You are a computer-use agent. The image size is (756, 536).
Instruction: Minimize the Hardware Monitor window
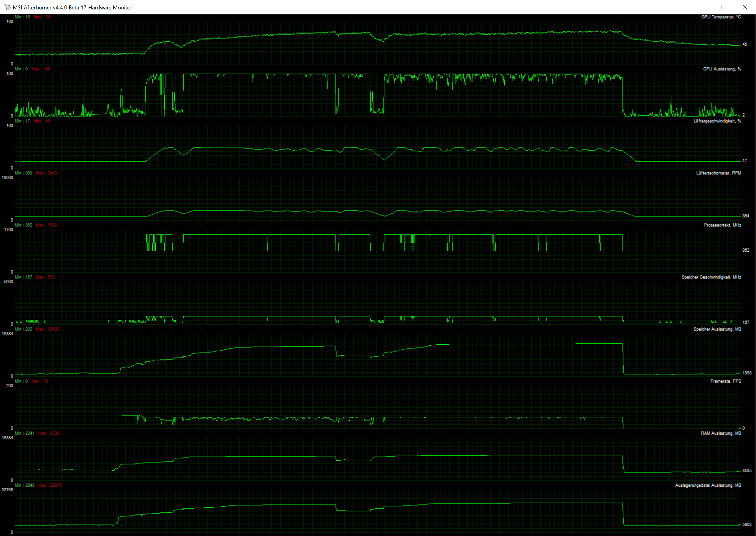tap(702, 7)
